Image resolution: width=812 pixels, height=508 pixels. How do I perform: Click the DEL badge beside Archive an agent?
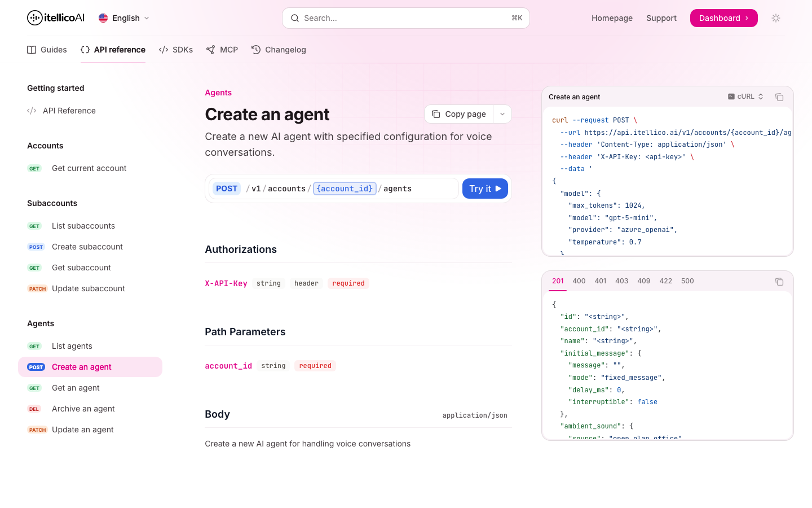coord(34,409)
